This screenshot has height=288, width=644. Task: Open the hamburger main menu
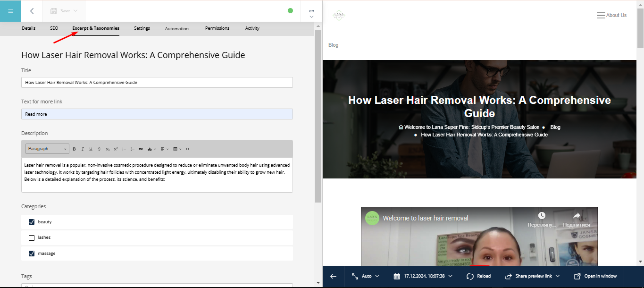tap(10, 11)
